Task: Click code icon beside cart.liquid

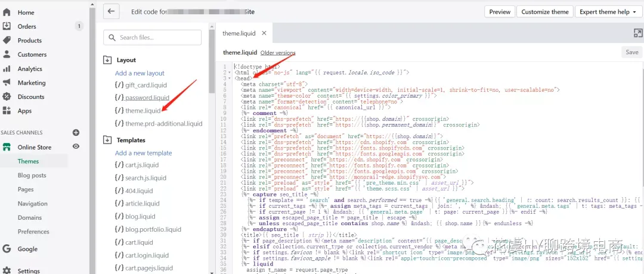Action: 119,242
